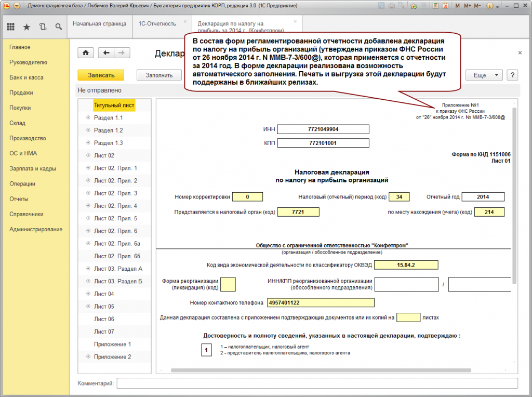Navigate back with left arrow
Screen dimensions: 532x397
click(x=106, y=52)
